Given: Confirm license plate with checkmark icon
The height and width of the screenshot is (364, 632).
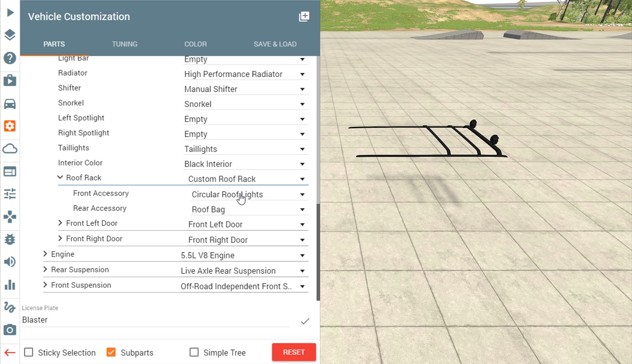Looking at the screenshot, I should click(x=305, y=321).
